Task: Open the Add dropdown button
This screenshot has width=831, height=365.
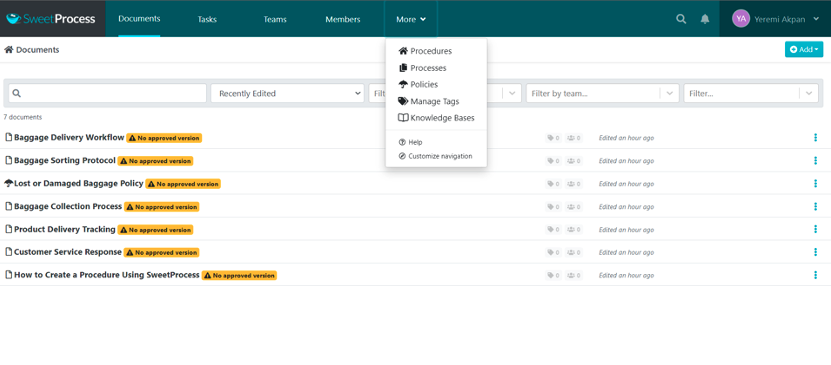Action: click(804, 49)
